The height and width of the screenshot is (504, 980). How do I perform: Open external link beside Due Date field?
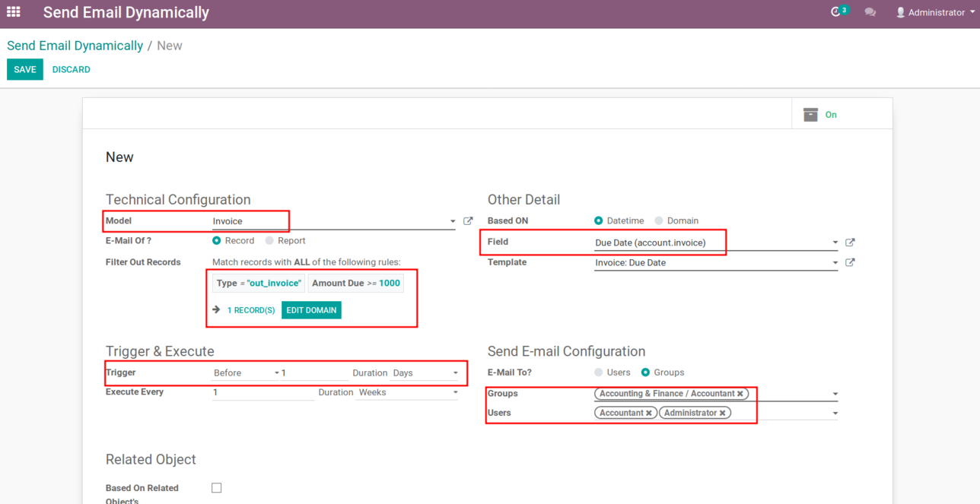[850, 242]
